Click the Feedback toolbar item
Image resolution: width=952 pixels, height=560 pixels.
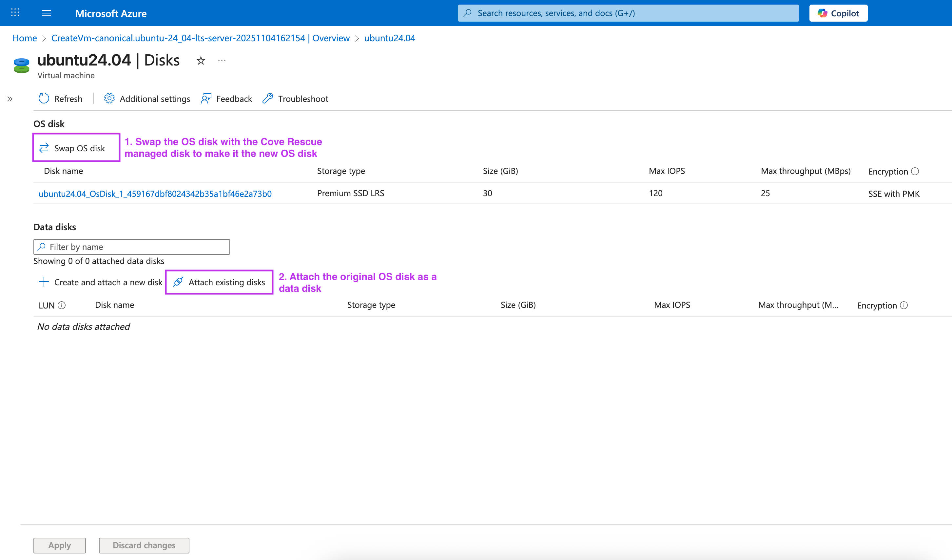point(226,99)
